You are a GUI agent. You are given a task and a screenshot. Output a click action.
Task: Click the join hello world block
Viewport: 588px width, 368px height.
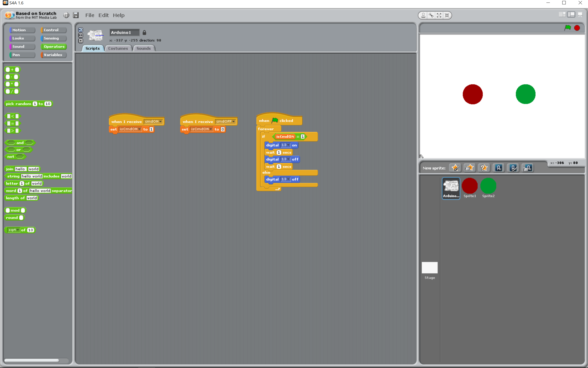click(x=22, y=169)
